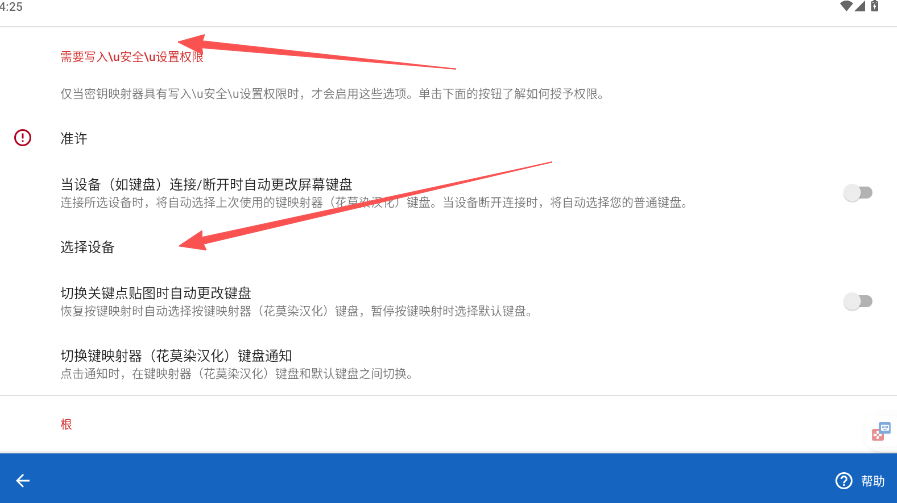Screen dimensions: 897x503
Task: Open the floating dice chat overlay icon
Action: click(881, 432)
